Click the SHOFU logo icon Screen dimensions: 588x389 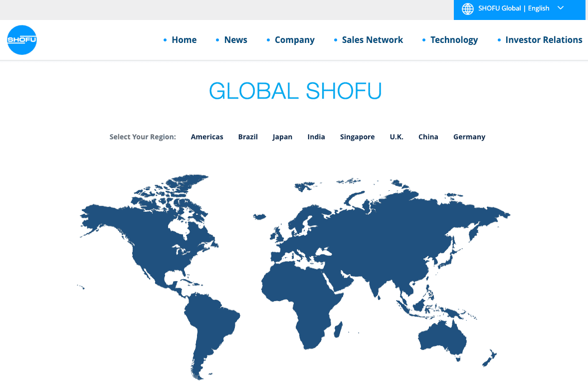click(x=22, y=40)
